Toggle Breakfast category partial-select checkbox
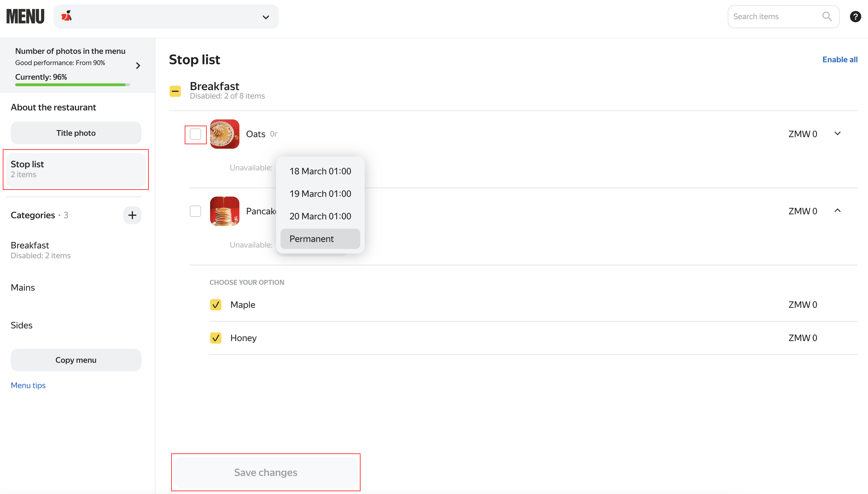Image resolution: width=868 pixels, height=494 pixels. click(x=175, y=91)
